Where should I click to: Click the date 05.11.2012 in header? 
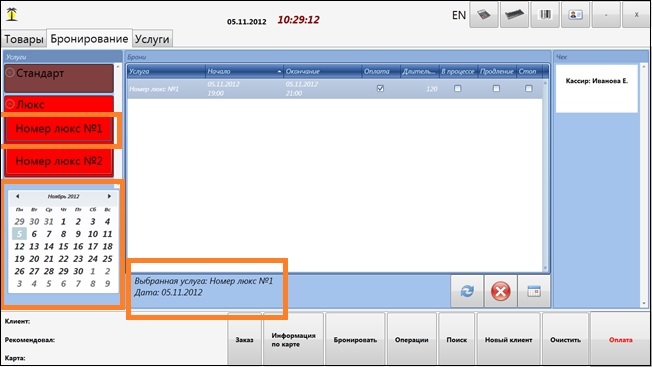[247, 22]
